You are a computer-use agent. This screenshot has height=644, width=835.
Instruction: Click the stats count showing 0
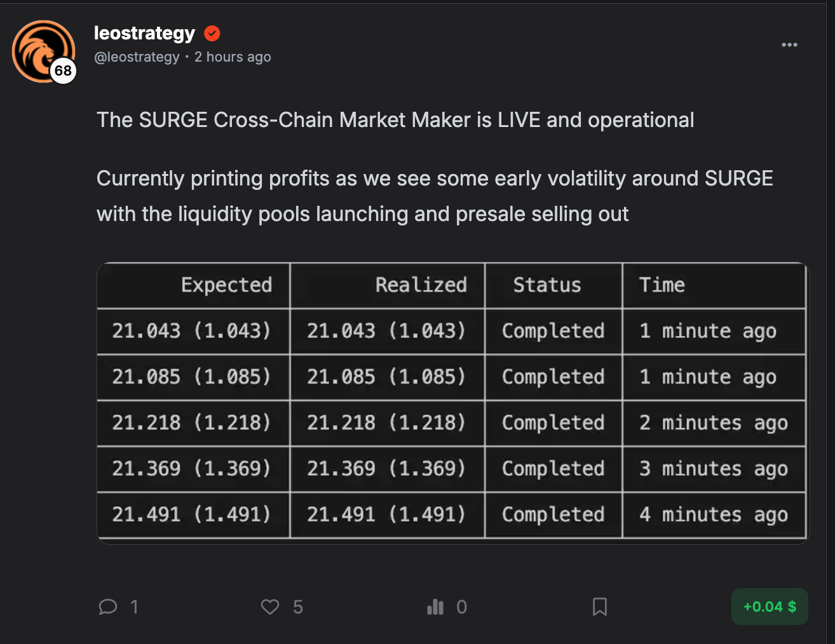tap(462, 607)
